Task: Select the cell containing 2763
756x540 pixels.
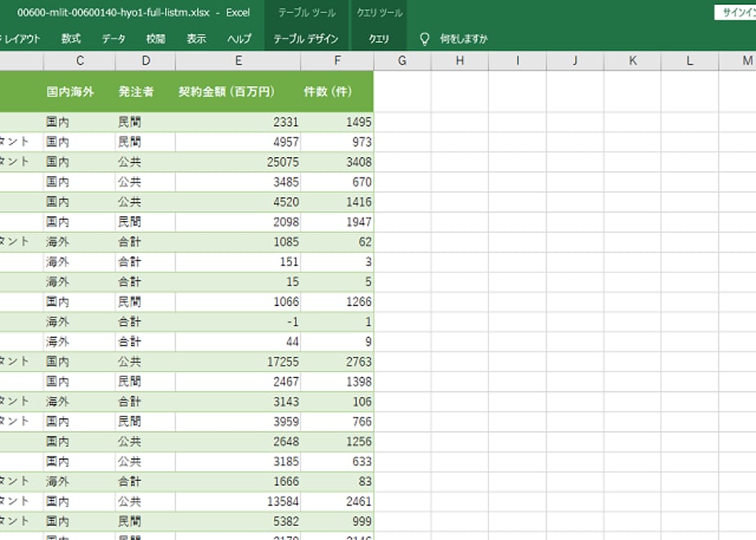Action: click(337, 362)
